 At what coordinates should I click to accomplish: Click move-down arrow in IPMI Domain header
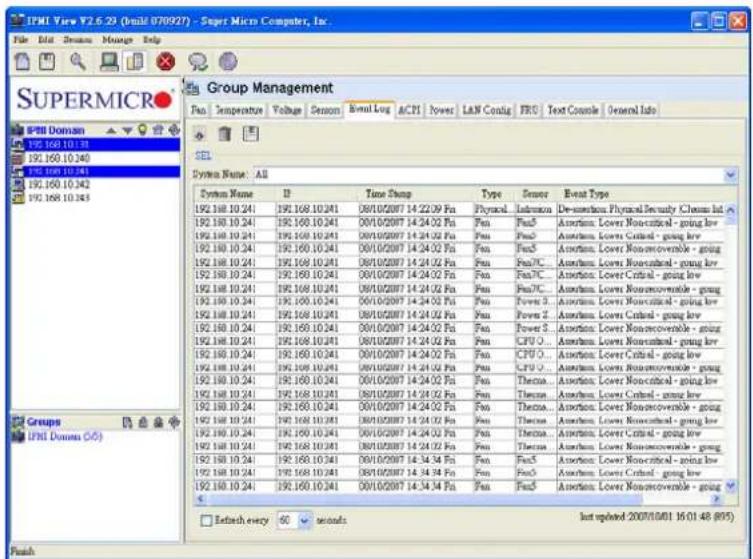127,130
